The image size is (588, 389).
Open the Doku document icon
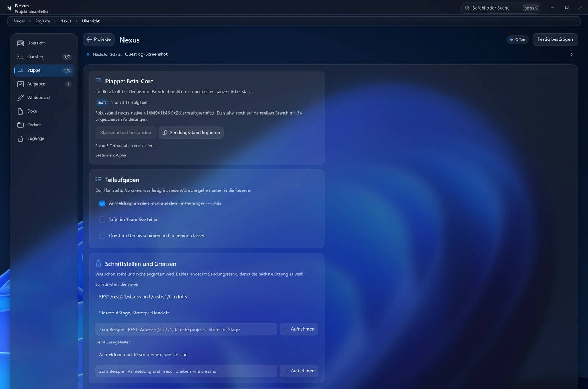point(21,111)
